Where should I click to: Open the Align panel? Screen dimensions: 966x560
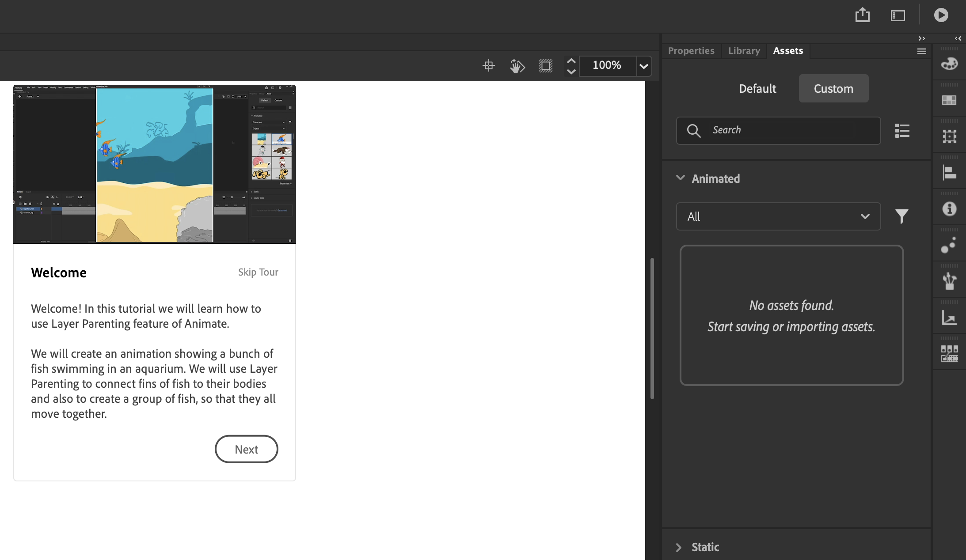click(950, 172)
